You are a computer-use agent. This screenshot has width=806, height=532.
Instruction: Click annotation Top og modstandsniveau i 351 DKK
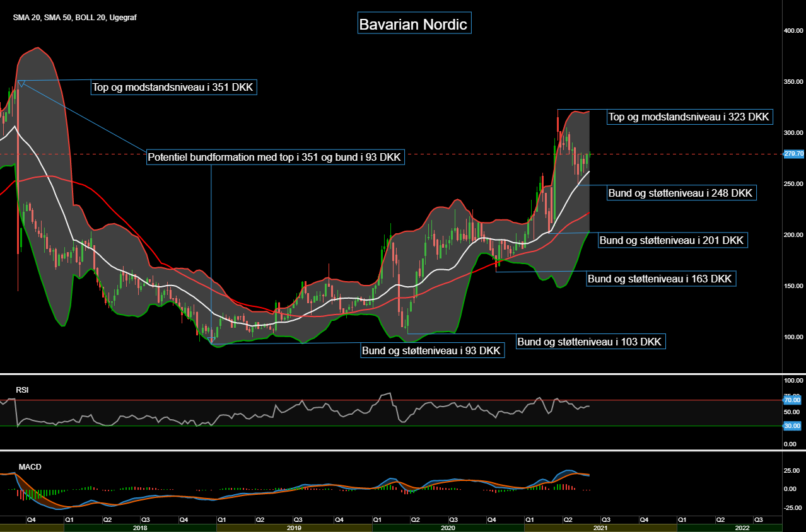coord(173,88)
